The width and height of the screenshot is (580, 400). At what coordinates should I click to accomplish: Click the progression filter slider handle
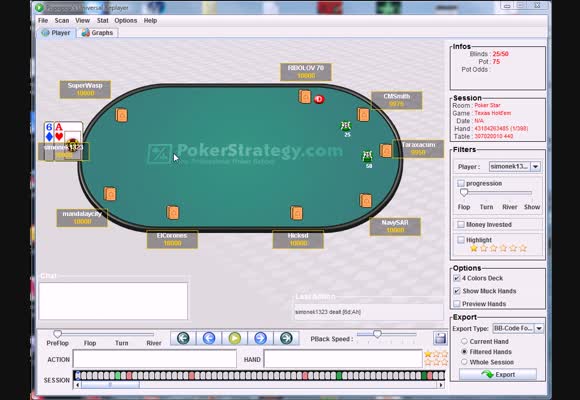464,192
